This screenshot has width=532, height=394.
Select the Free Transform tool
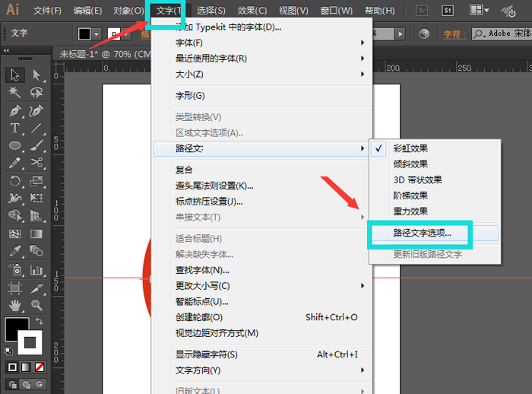(36, 198)
